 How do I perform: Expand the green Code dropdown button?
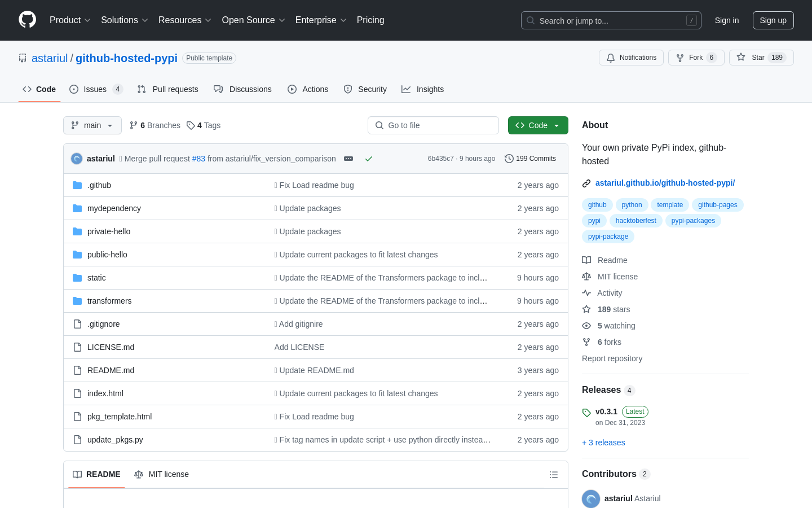click(x=538, y=125)
